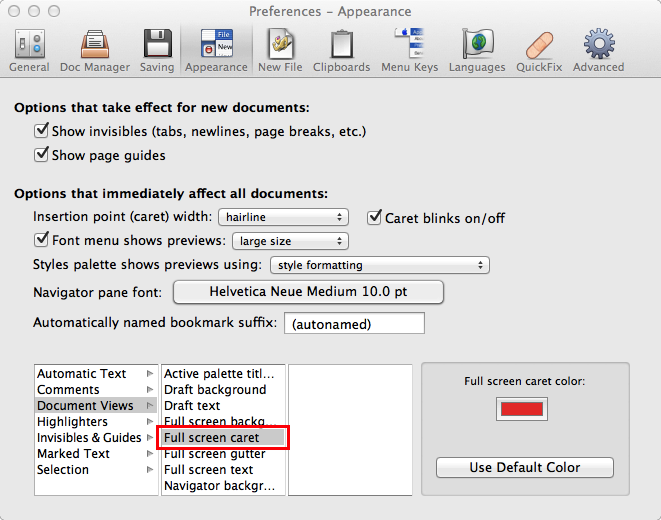Open the style formatting dropdown
The width and height of the screenshot is (661, 520).
(380, 265)
